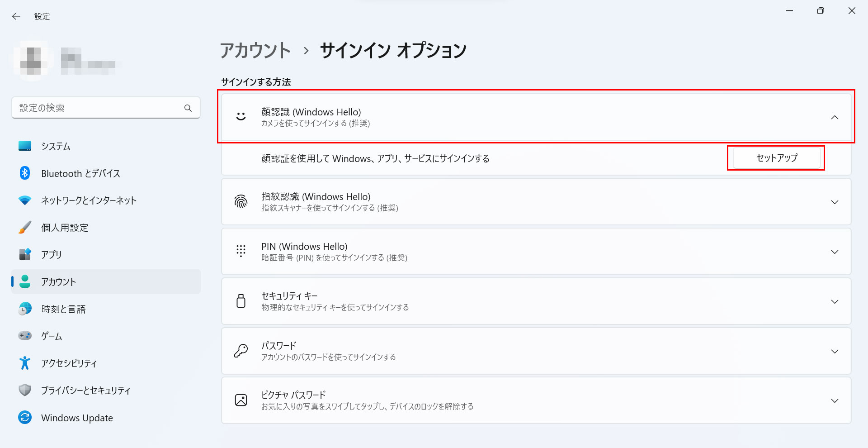
Task: Click the セットアップ button
Action: 776,158
